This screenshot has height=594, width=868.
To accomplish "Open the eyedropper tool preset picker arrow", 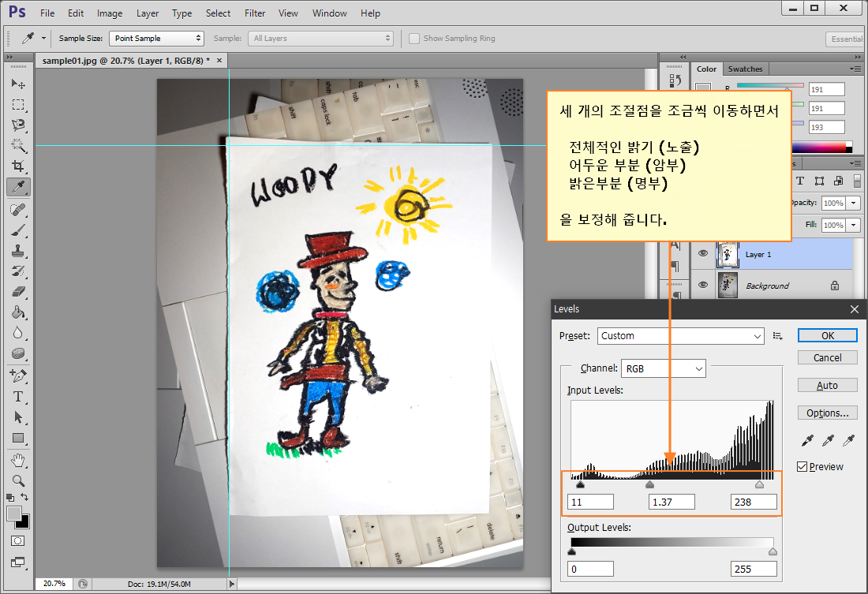I will pyautogui.click(x=43, y=38).
